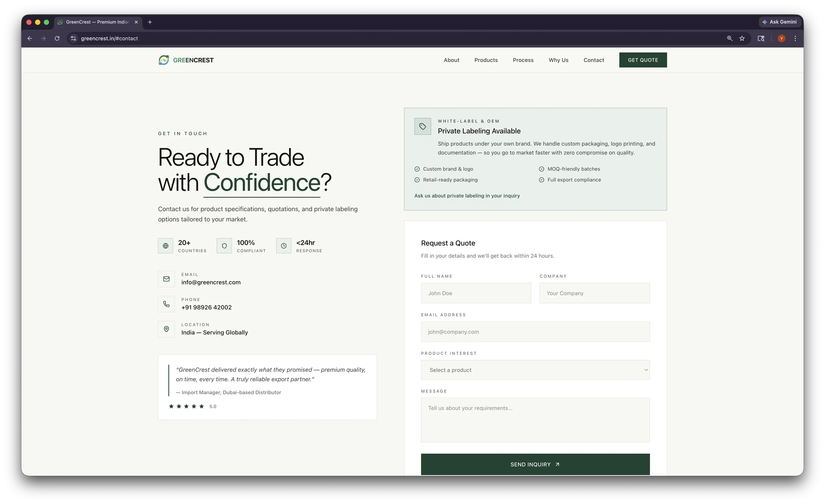This screenshot has width=825, height=504.
Task: Open a new browser tab
Action: coord(150,22)
